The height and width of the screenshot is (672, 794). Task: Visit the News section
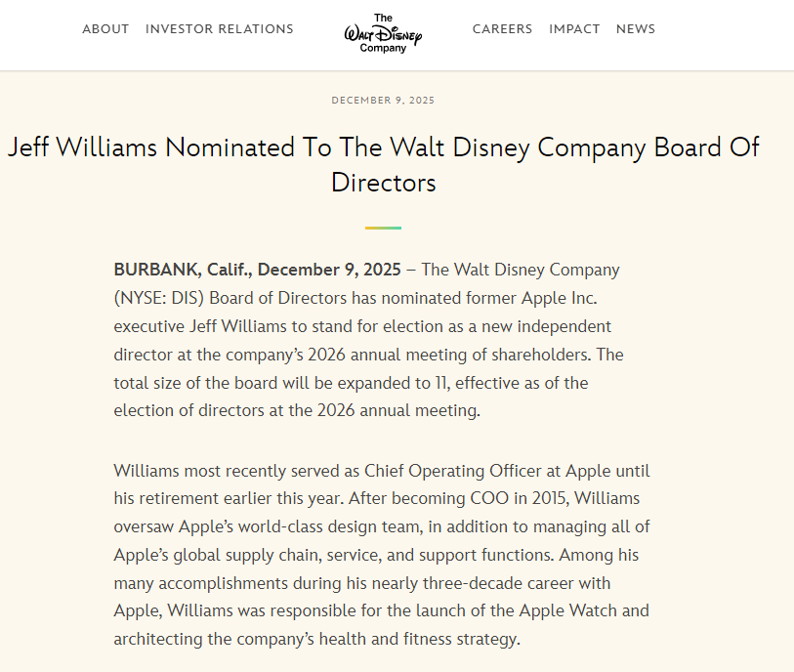pos(636,29)
